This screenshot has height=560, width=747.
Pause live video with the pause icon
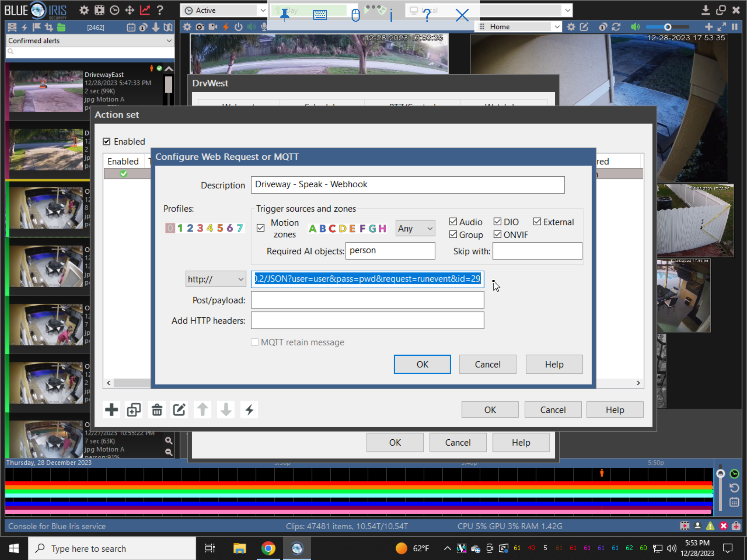[735, 27]
